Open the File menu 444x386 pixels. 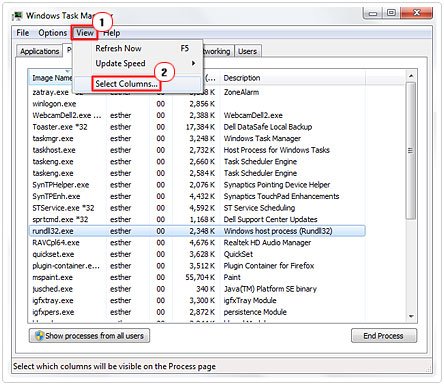23,33
